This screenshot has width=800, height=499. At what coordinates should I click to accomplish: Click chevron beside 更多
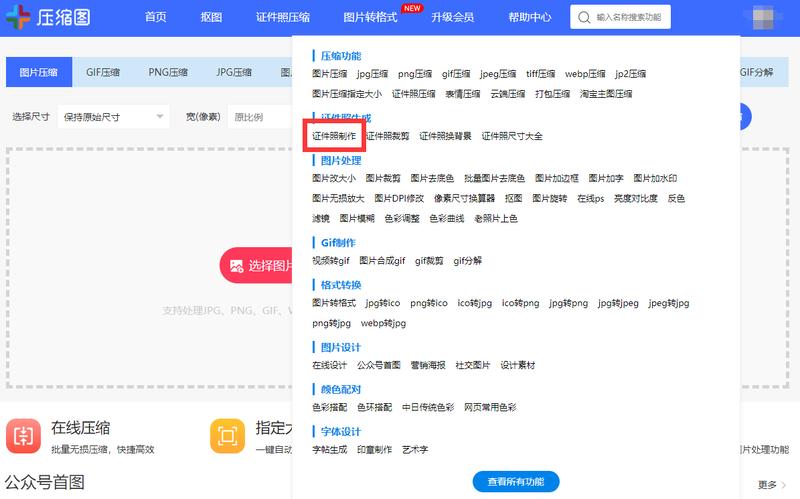coord(784,485)
